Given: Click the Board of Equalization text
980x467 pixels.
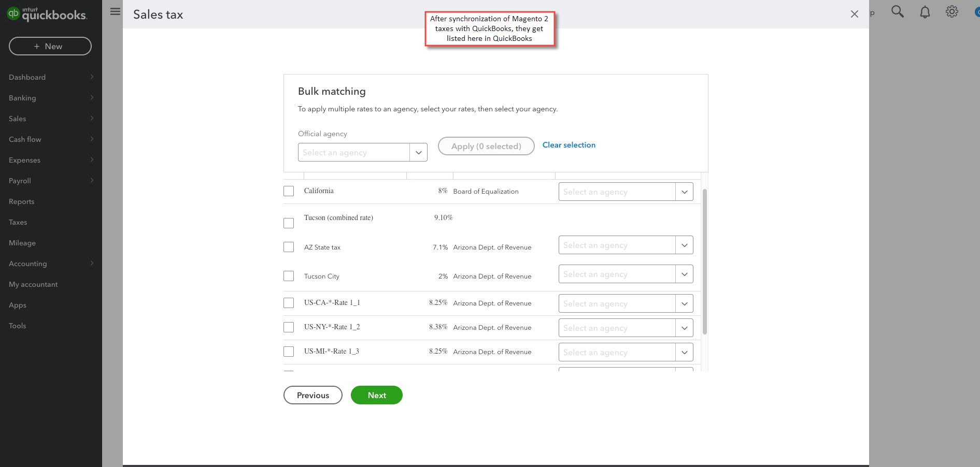Looking at the screenshot, I should point(486,192).
